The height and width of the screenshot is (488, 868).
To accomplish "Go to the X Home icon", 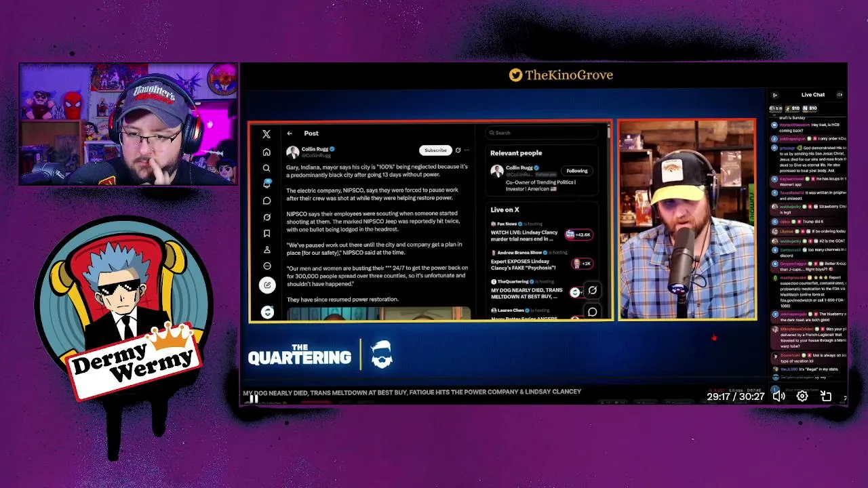I will tap(267, 152).
